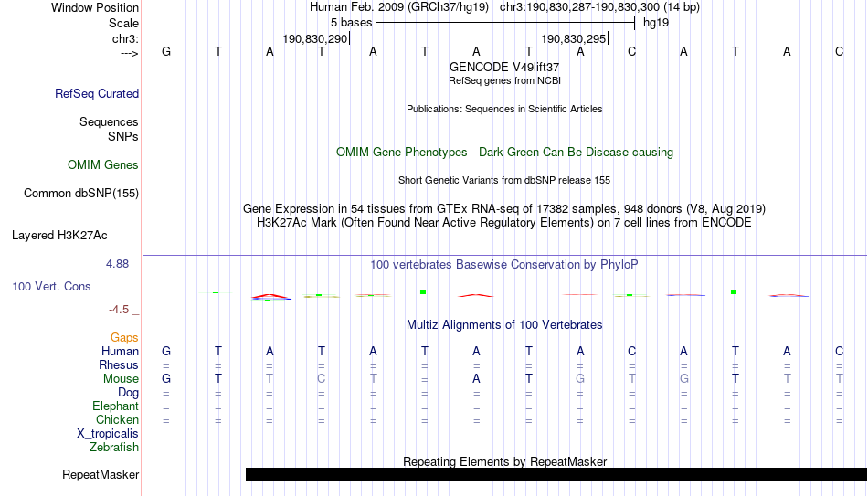Select the Chicken species label
Viewport: 868px width, 496px height.
(117, 419)
